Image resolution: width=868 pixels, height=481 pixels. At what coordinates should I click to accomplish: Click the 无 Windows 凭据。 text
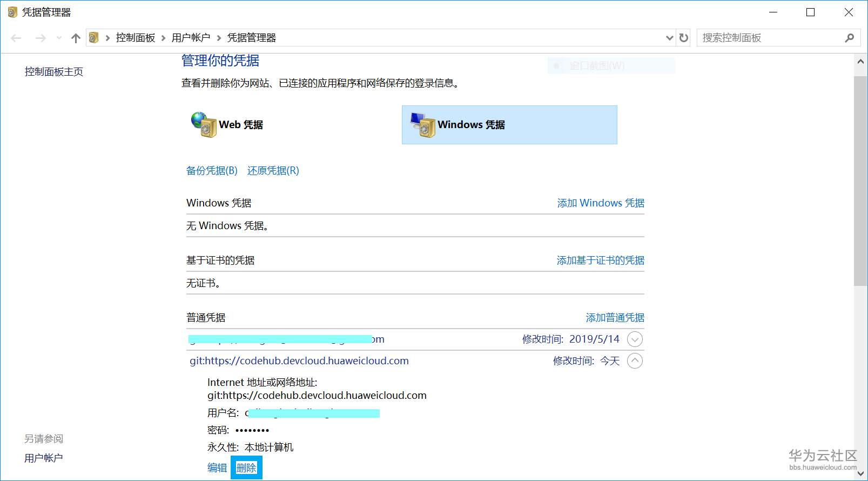coord(227,226)
